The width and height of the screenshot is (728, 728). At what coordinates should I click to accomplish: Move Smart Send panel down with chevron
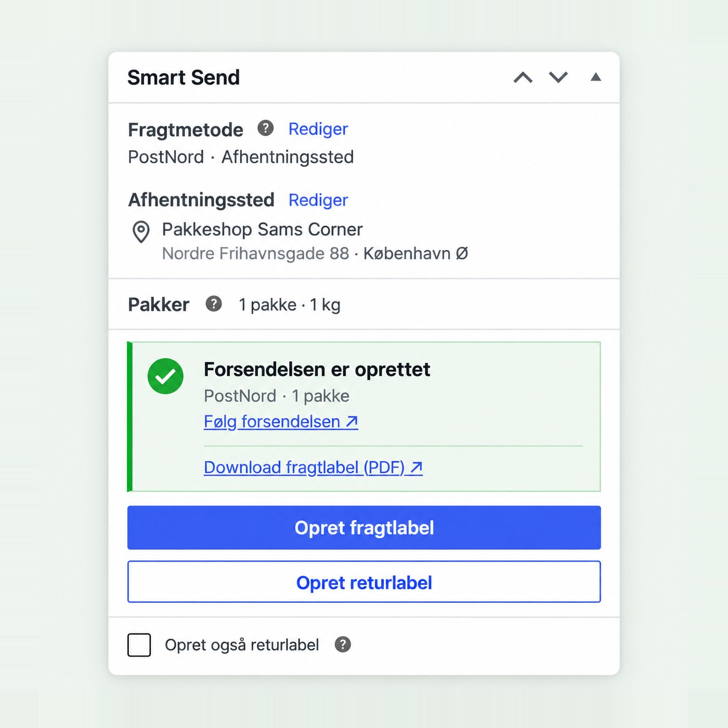coord(558,77)
